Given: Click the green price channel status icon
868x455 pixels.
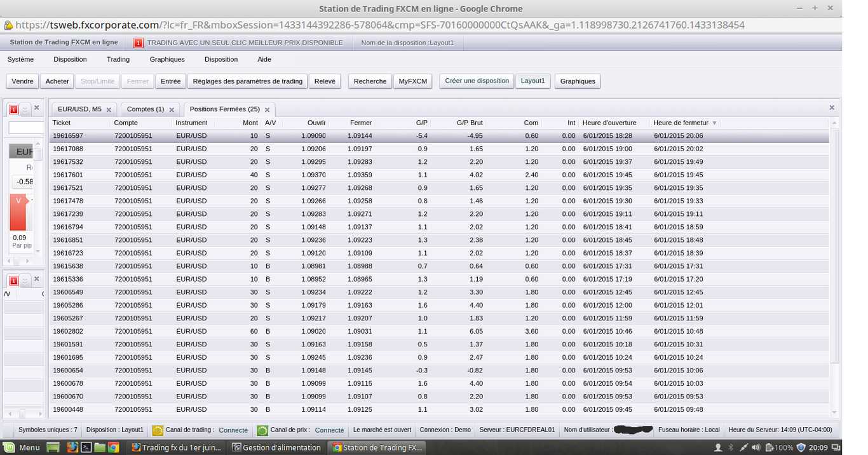Looking at the screenshot, I should click(262, 430).
